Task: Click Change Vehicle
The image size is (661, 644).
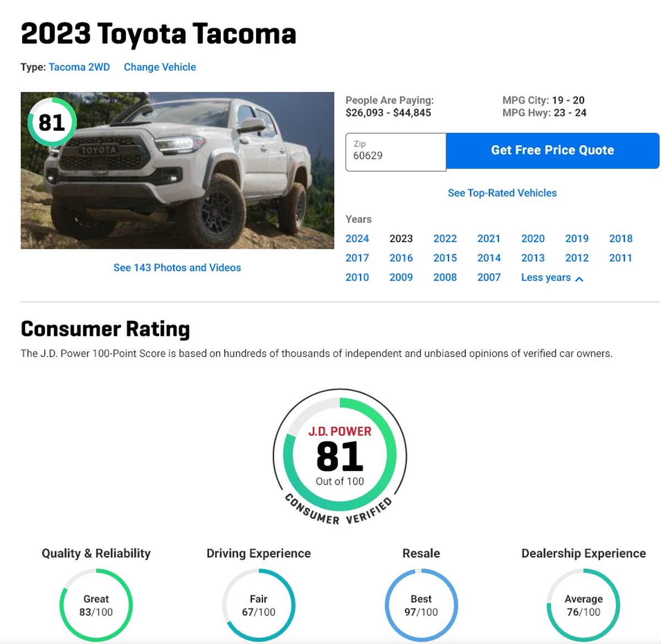Action: coord(160,67)
